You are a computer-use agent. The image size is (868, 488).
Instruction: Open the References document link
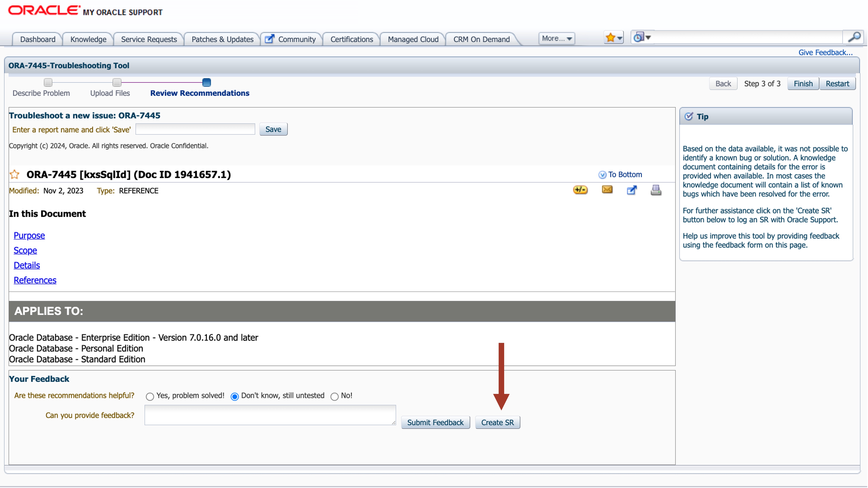(35, 280)
